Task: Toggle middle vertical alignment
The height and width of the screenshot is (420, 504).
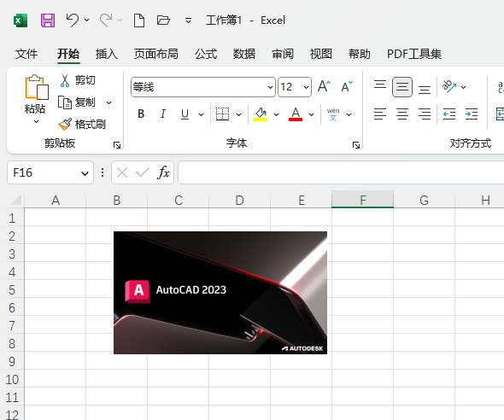Action: 402,87
